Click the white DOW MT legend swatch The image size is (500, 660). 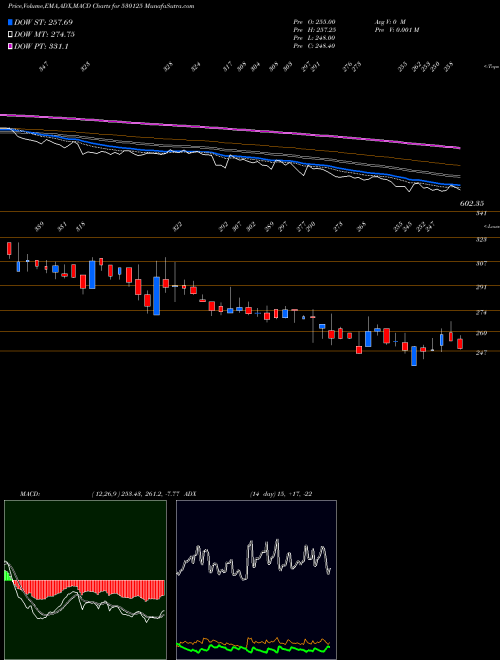point(10,34)
